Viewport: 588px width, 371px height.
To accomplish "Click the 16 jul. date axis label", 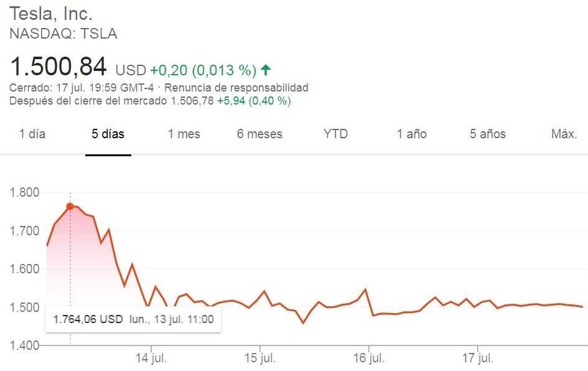I will [368, 360].
